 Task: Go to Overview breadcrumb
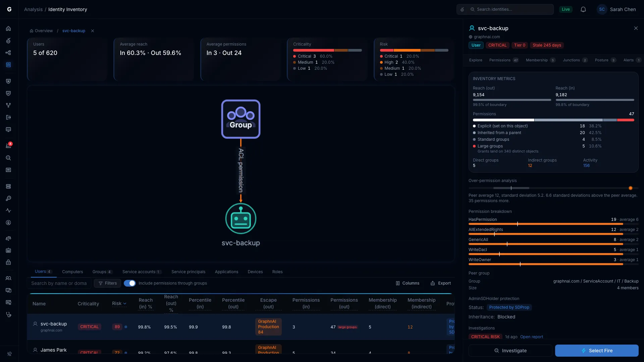point(41,31)
